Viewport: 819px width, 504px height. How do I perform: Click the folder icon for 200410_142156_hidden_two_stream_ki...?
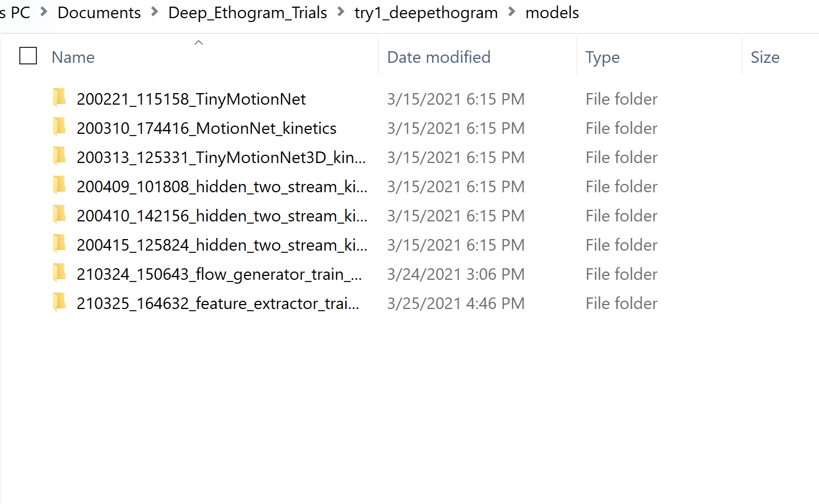point(59,215)
